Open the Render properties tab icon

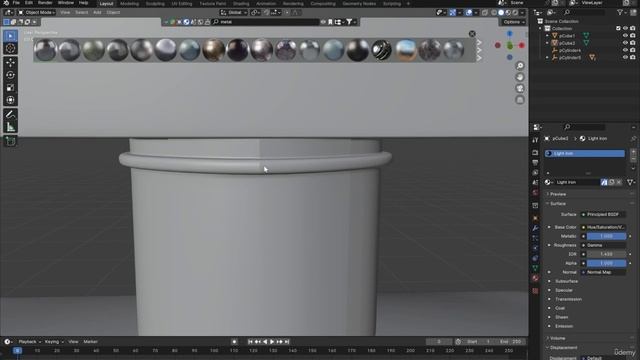(535, 153)
